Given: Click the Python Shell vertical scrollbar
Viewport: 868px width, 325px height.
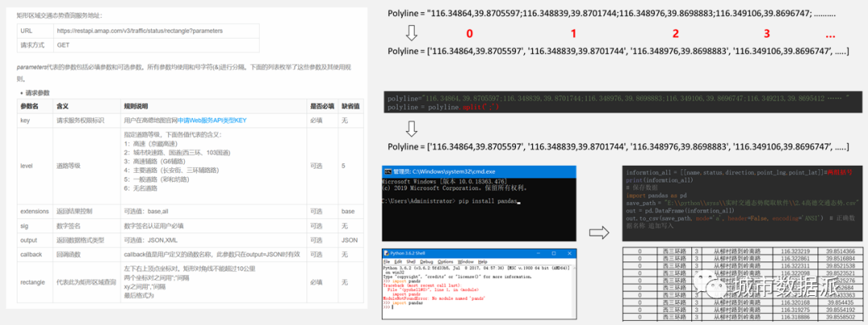Looking at the screenshot, I should (x=574, y=292).
